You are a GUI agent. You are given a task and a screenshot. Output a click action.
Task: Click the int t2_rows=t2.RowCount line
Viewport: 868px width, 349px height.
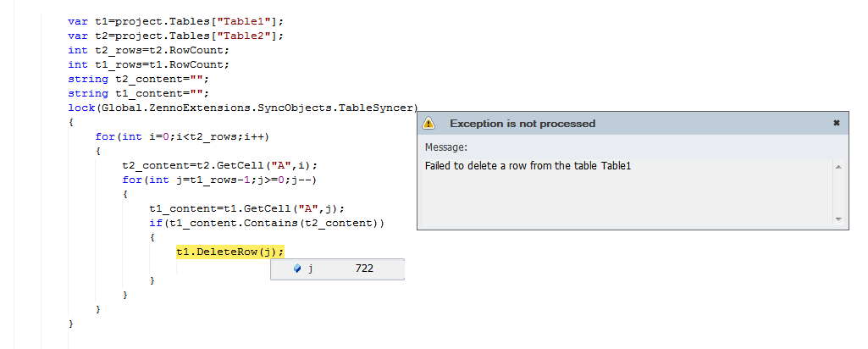[x=148, y=51]
